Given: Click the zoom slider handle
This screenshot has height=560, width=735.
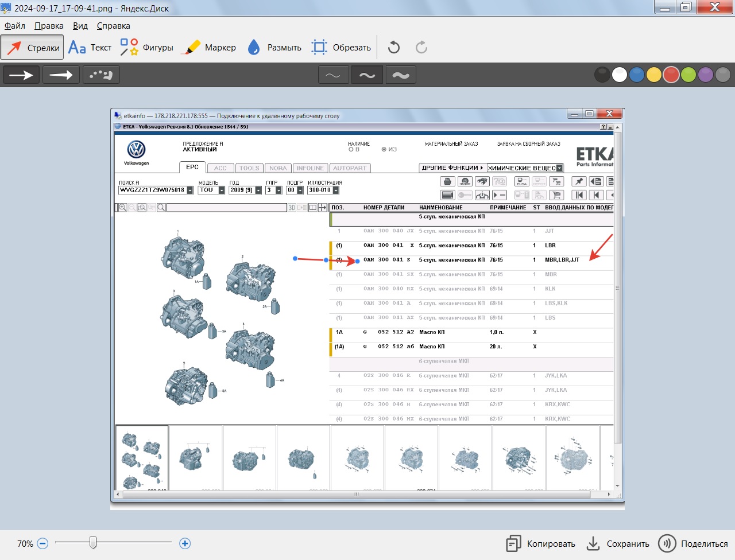Looking at the screenshot, I should [93, 543].
